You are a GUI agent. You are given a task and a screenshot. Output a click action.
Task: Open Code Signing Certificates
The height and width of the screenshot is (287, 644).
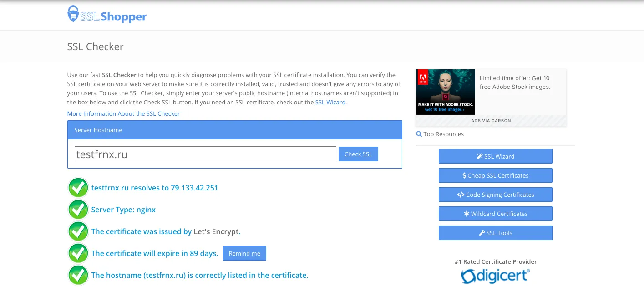495,195
